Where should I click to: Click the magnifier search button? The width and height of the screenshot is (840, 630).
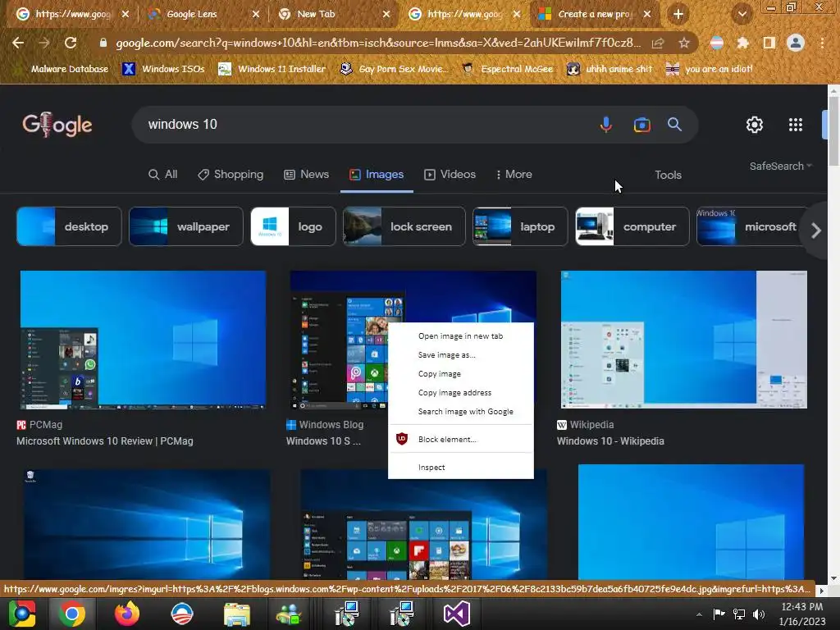[x=674, y=125]
